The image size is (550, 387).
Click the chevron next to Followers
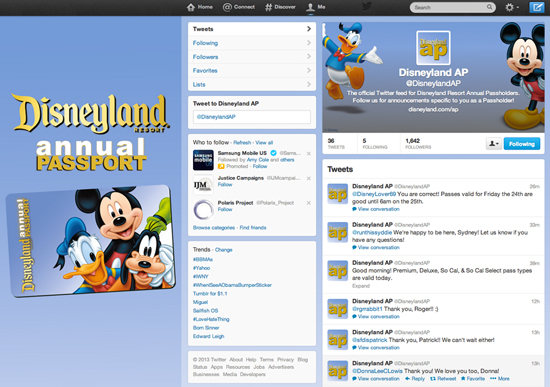[x=309, y=56]
